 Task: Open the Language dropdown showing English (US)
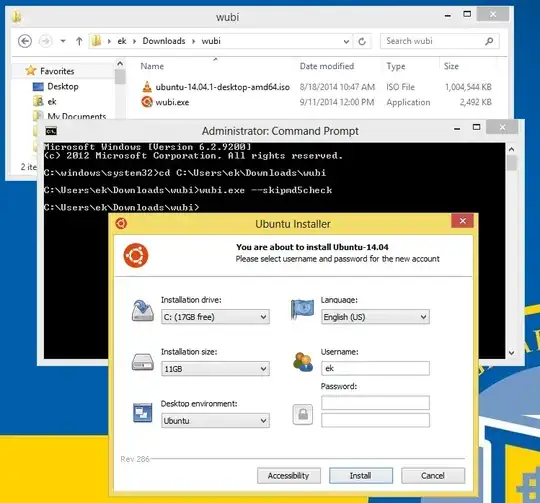[x=375, y=317]
